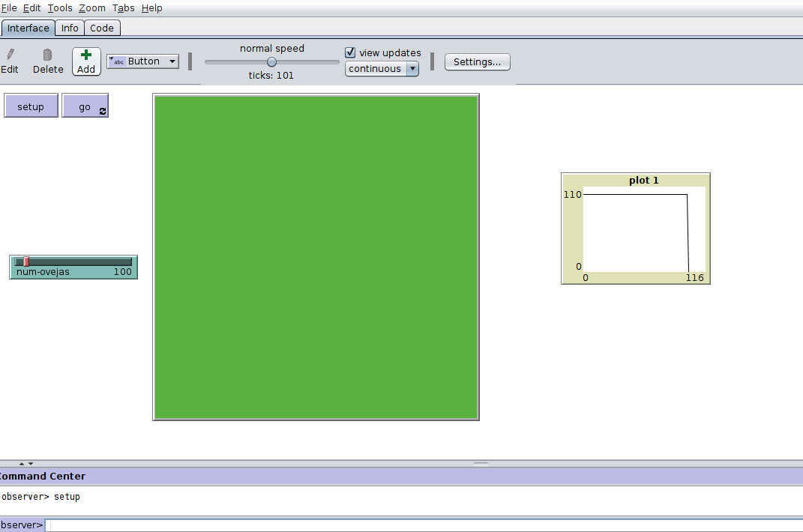Open the Tools menu
The height and width of the screenshot is (532, 803).
(x=60, y=8)
